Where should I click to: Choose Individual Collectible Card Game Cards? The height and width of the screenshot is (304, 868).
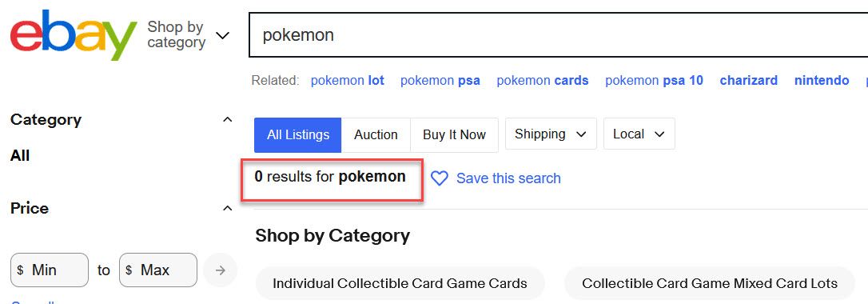[400, 283]
